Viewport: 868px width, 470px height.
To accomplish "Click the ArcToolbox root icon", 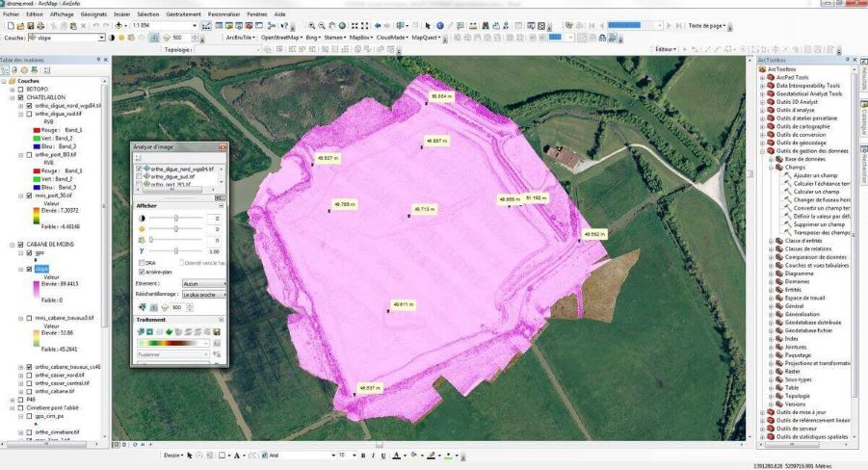I will coord(762,69).
